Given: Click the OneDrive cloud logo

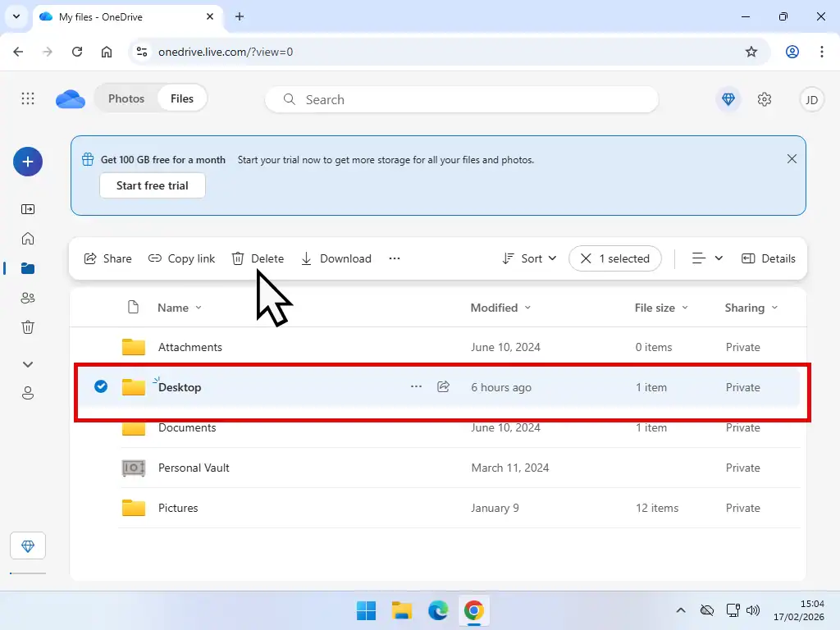Looking at the screenshot, I should (x=70, y=98).
